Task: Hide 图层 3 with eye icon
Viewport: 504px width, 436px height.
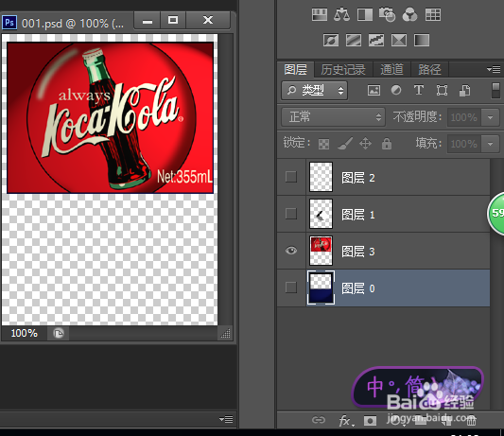Action: pos(291,251)
